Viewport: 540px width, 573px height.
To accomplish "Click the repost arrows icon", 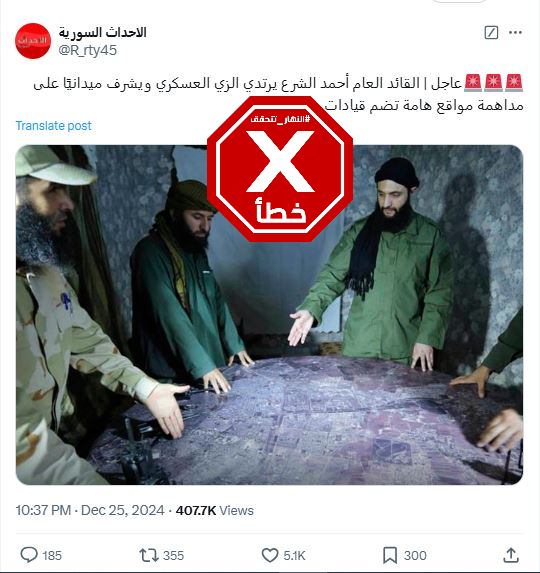I will 149,555.
